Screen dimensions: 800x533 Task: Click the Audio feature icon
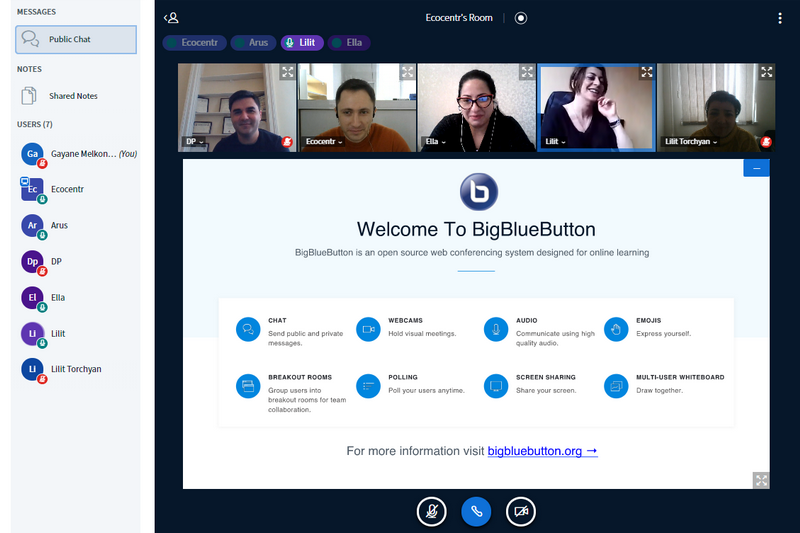click(496, 329)
